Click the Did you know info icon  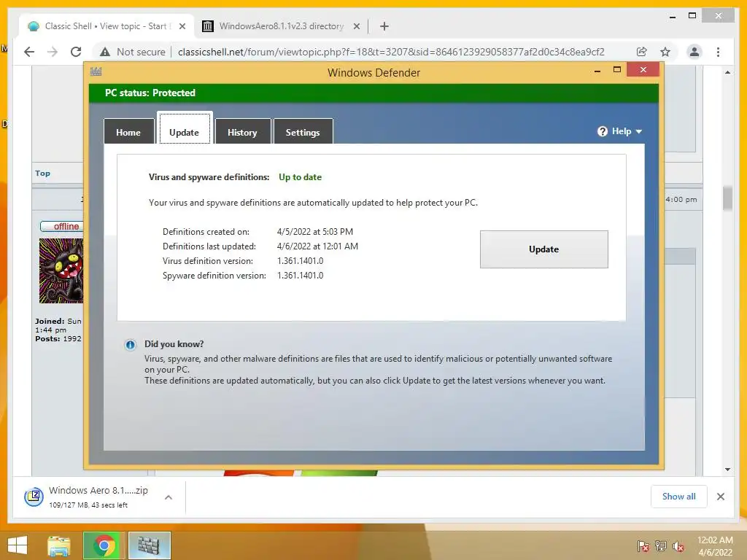coord(130,345)
